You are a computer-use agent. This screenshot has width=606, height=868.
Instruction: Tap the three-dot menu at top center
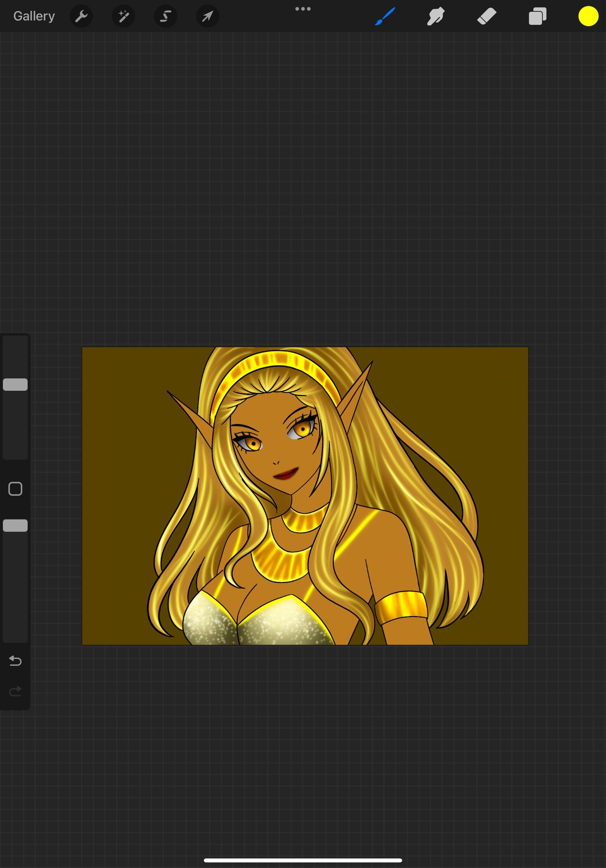coord(303,9)
